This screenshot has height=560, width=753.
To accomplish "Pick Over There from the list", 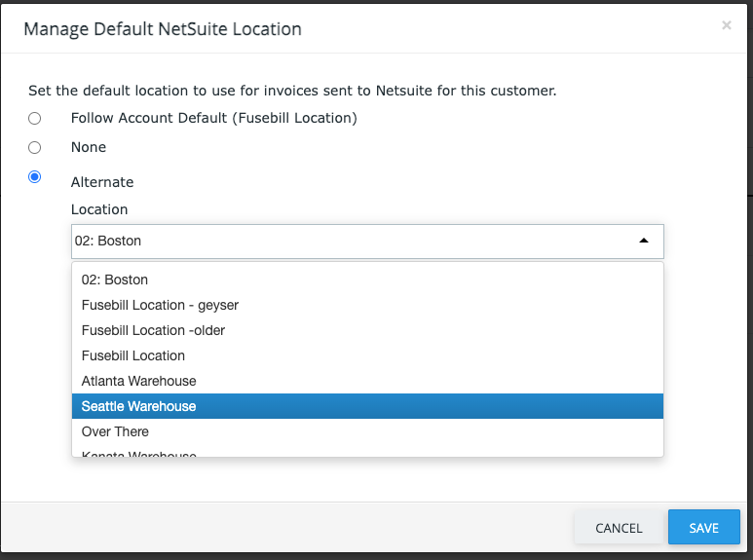I will coord(367,431).
